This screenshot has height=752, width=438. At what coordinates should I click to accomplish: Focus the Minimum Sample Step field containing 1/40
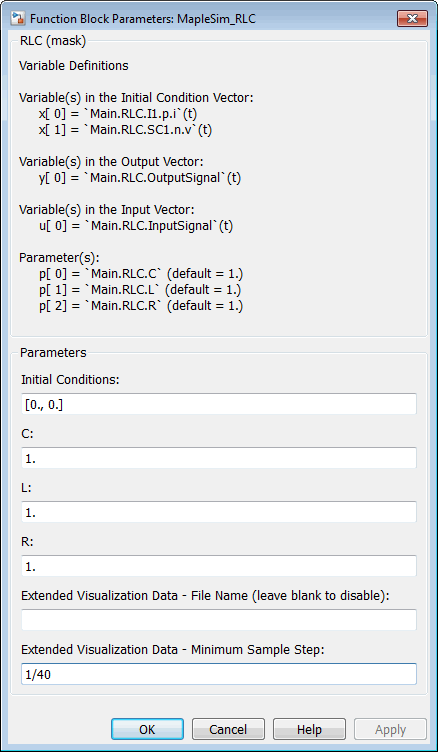219,674
